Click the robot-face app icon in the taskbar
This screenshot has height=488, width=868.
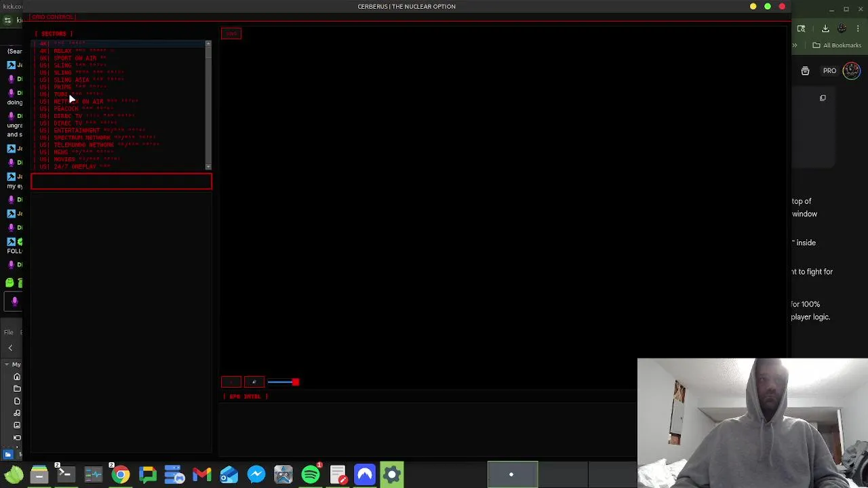(x=283, y=474)
